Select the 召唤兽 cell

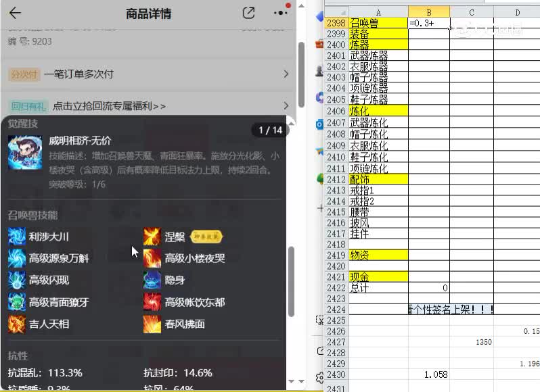tap(378, 23)
